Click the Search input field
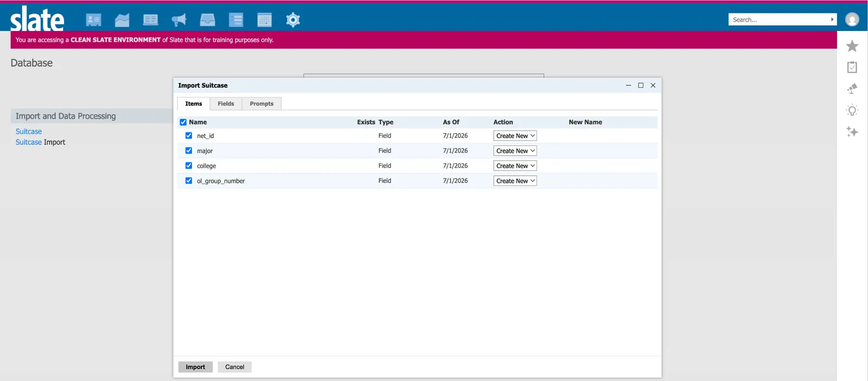Viewport: 868px width, 381px height. 778,20
